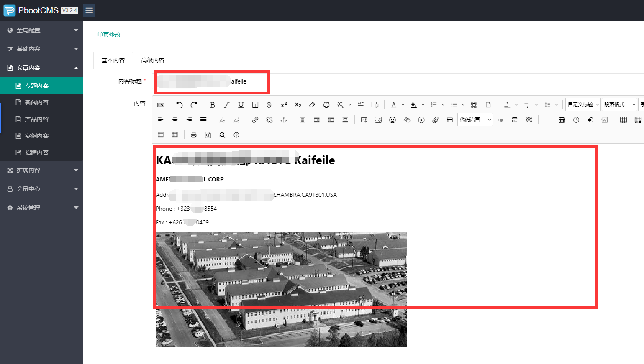Open the ordered list style arrow
Screen dimensions: 644x364
coord(443,105)
